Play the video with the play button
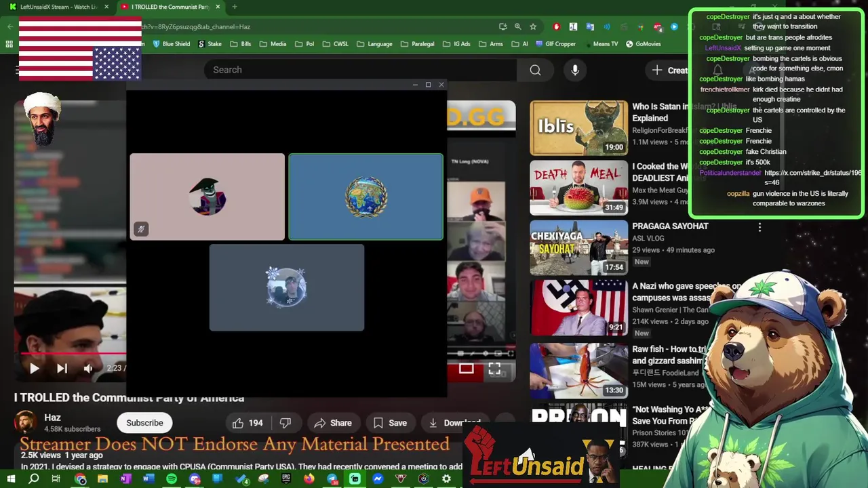This screenshot has width=868, height=488. (x=34, y=368)
